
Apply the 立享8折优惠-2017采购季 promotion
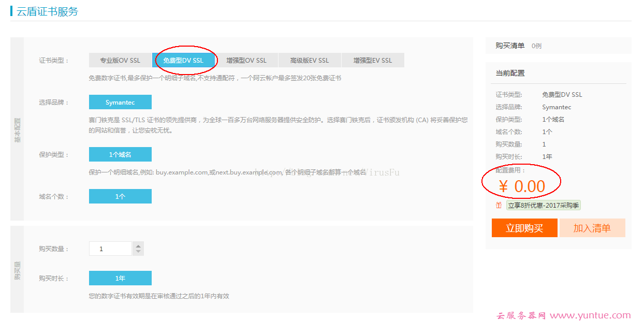[543, 205]
